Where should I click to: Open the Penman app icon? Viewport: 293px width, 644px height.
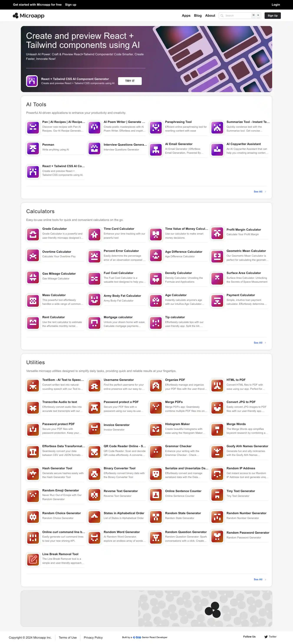coord(33,149)
